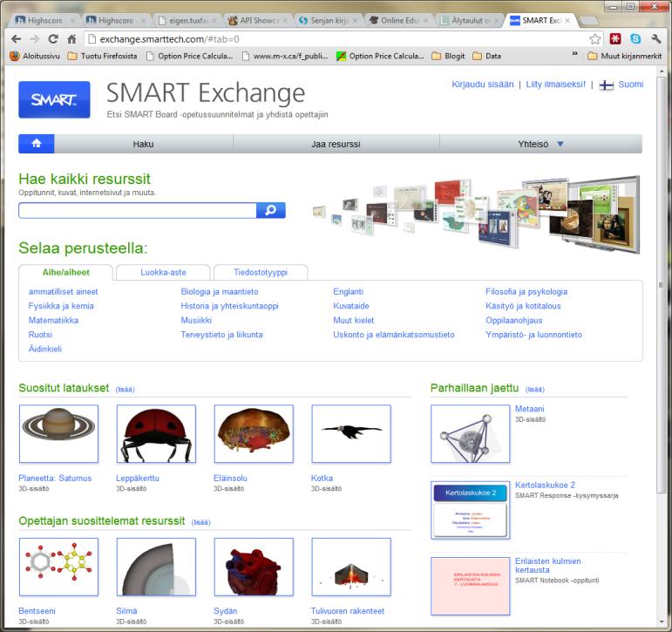Browse Filosofia ja psykologia subject

(x=526, y=291)
